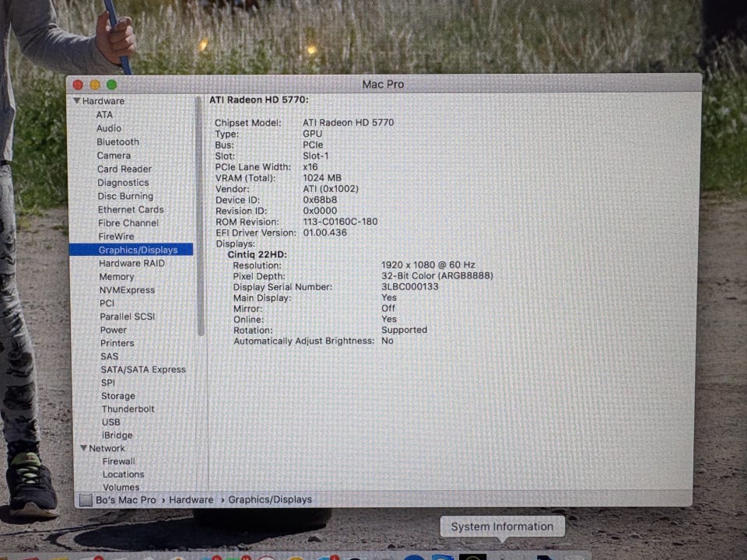This screenshot has height=560, width=747.
Task: Select Audio in the sidebar
Action: [x=109, y=128]
